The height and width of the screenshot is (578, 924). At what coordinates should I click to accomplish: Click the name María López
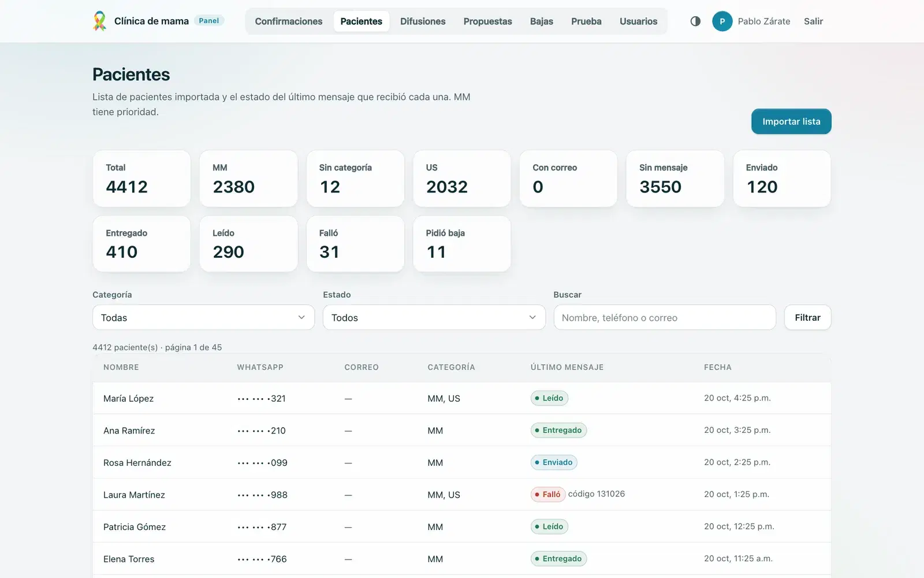point(128,398)
